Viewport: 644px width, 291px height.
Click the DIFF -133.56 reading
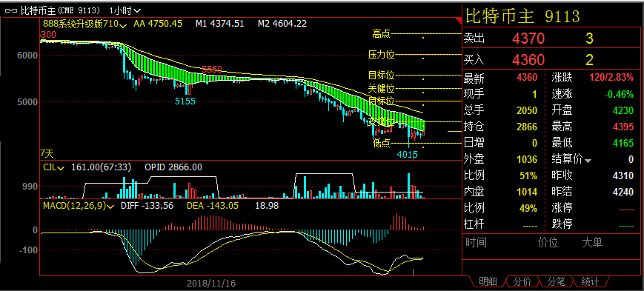[x=147, y=206]
